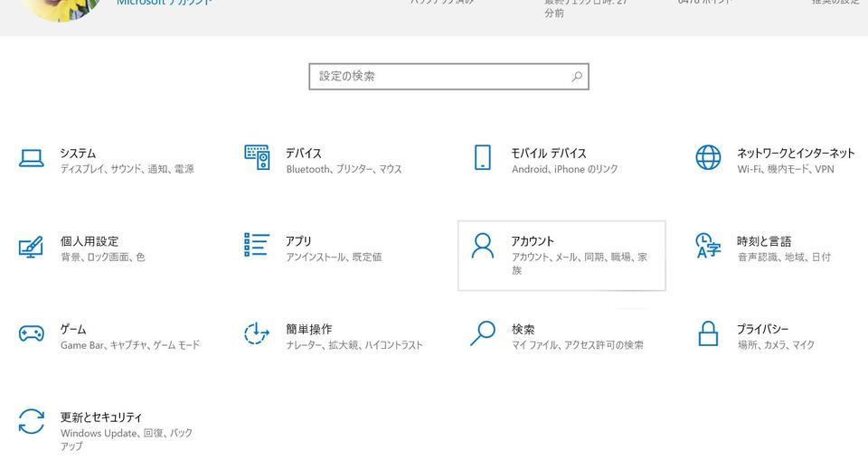Open the システム category title
This screenshot has width=868, height=459.
click(x=78, y=154)
